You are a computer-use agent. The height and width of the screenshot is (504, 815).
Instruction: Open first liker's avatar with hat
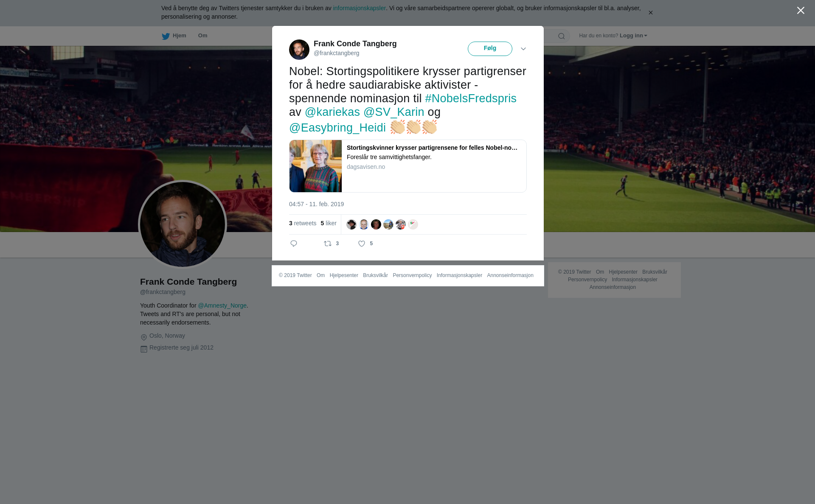click(351, 224)
